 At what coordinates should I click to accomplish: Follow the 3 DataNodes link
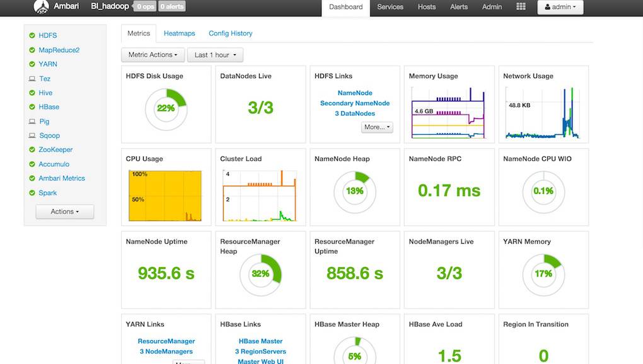click(355, 113)
